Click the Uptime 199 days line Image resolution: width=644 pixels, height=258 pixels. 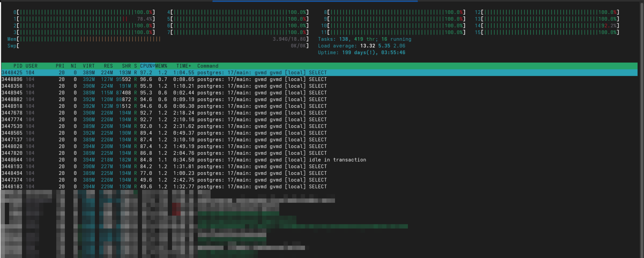pyautogui.click(x=362, y=53)
